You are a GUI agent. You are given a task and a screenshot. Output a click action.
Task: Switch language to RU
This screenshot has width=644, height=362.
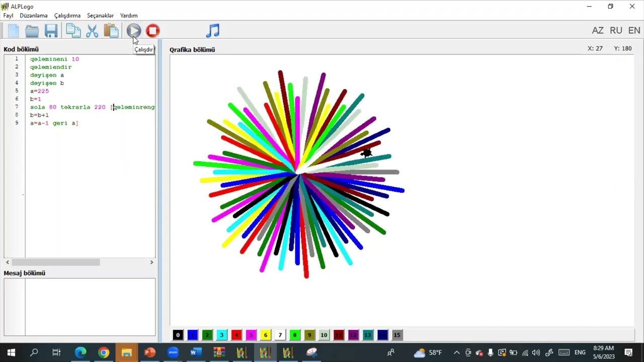pos(616,30)
